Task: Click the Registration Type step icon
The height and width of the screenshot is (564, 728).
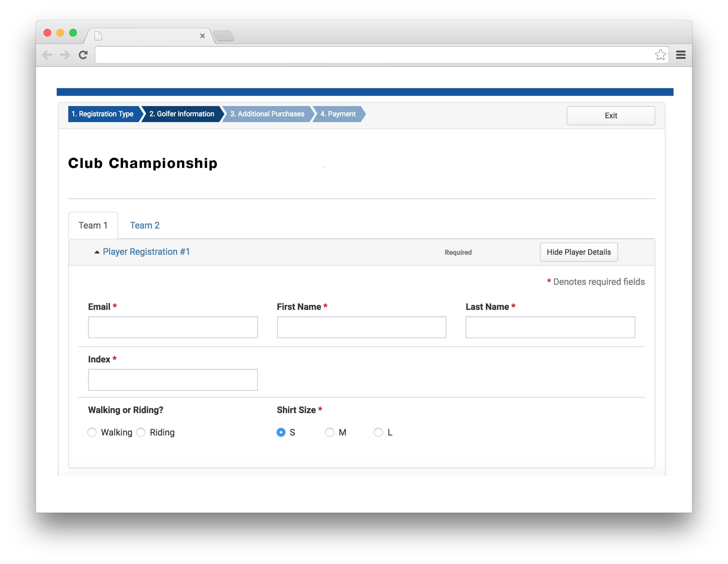Action: (x=102, y=114)
